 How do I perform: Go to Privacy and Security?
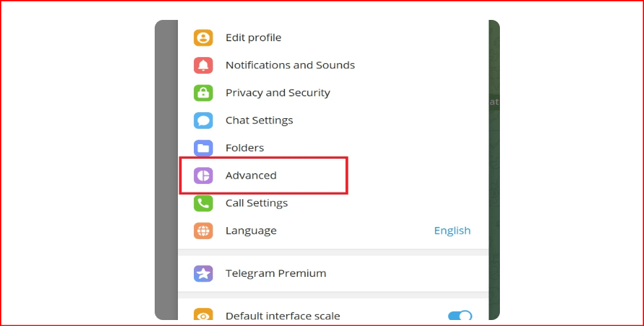click(x=278, y=93)
